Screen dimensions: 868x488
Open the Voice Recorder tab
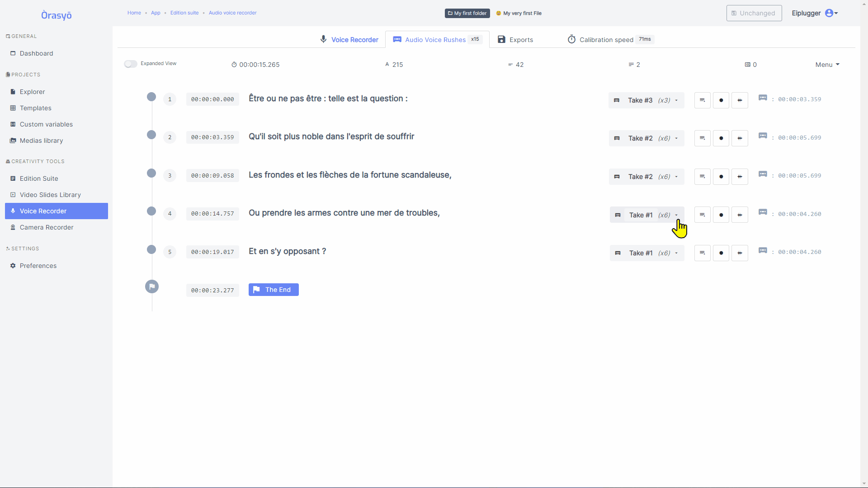(x=349, y=40)
